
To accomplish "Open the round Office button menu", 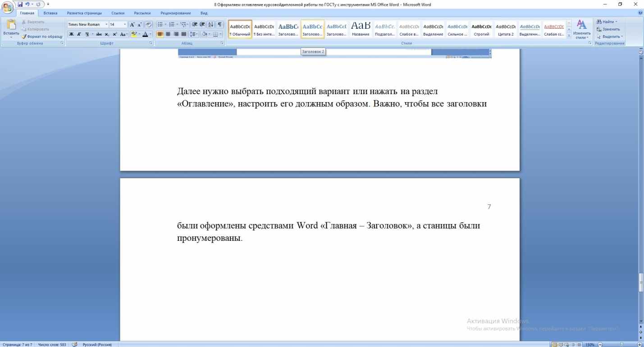I will click(7, 7).
